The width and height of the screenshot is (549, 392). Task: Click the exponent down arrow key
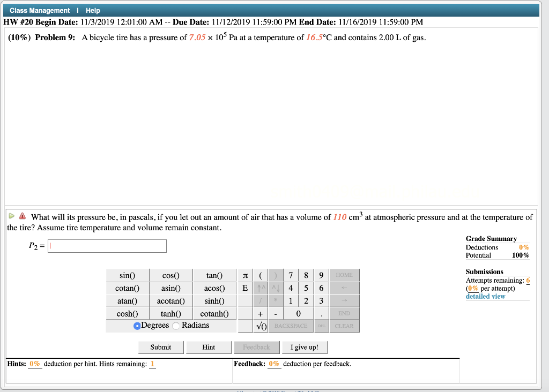click(x=274, y=288)
